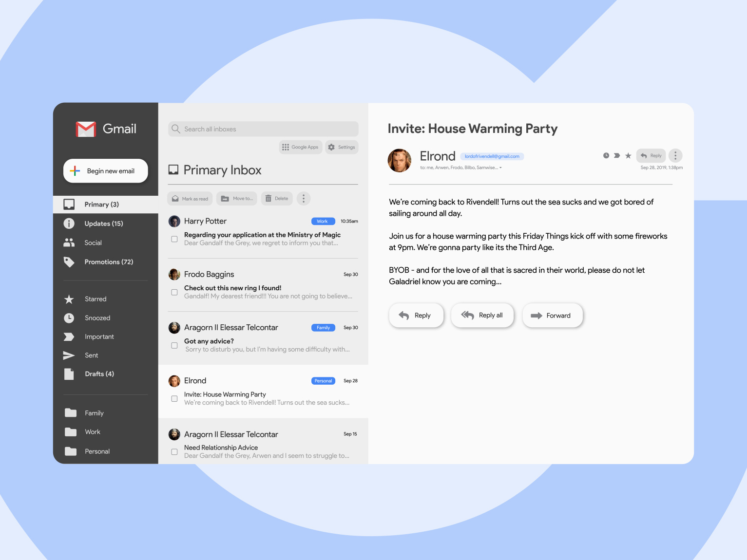Click Reply all on the open email
This screenshot has width=747, height=560.
(482, 315)
